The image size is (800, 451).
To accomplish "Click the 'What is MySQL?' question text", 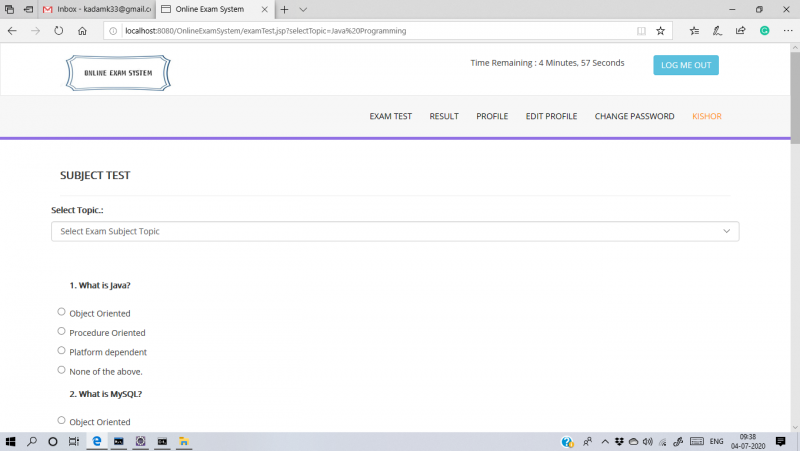I will coord(106,394).
